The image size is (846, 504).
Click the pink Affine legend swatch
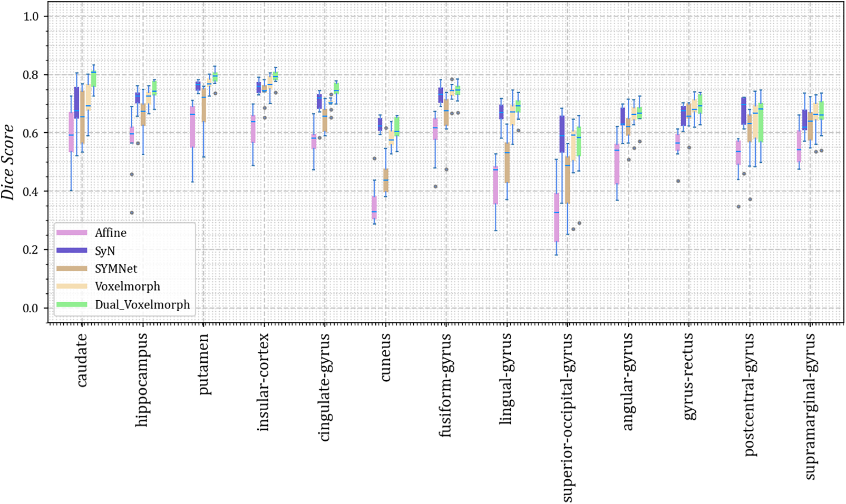point(71,233)
